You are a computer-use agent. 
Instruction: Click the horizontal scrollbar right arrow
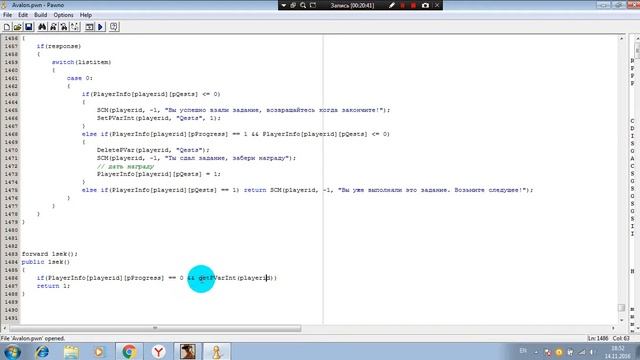[x=613, y=328]
